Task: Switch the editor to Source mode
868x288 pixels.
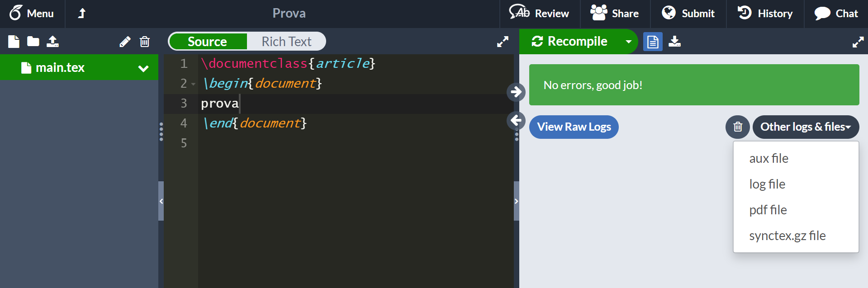Action: tap(208, 42)
